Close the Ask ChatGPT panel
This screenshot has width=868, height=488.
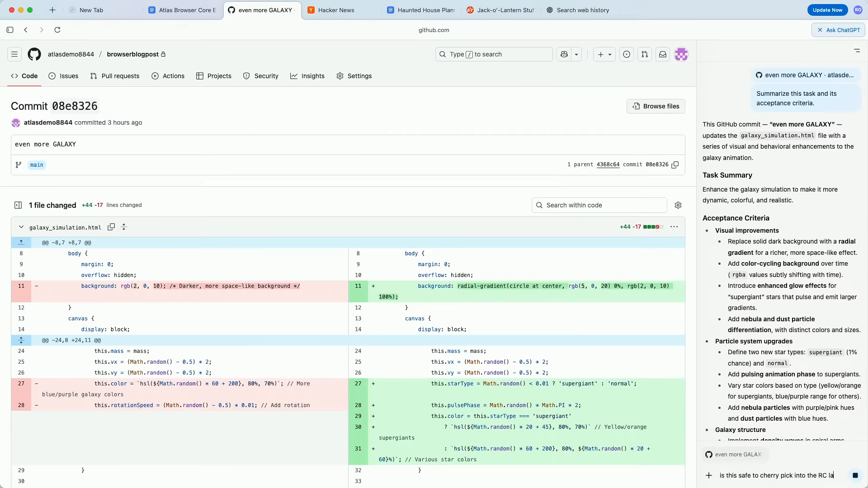pyautogui.click(x=820, y=30)
